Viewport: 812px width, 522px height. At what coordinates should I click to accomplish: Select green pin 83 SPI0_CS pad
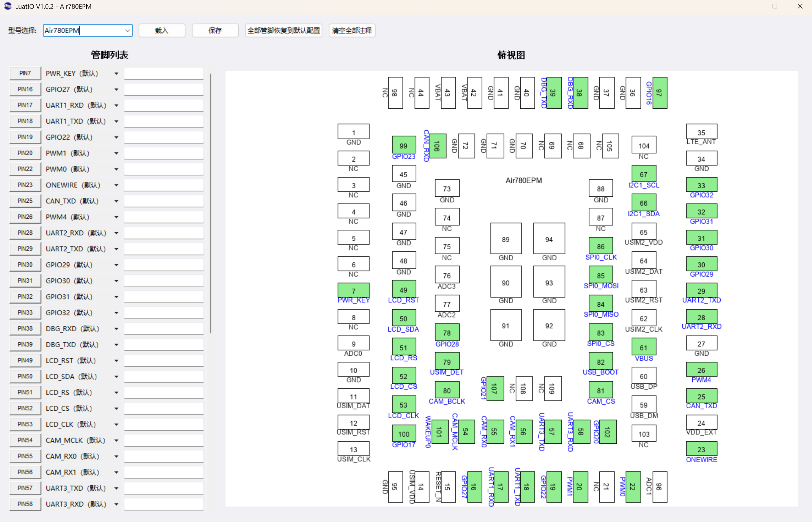pos(601,332)
